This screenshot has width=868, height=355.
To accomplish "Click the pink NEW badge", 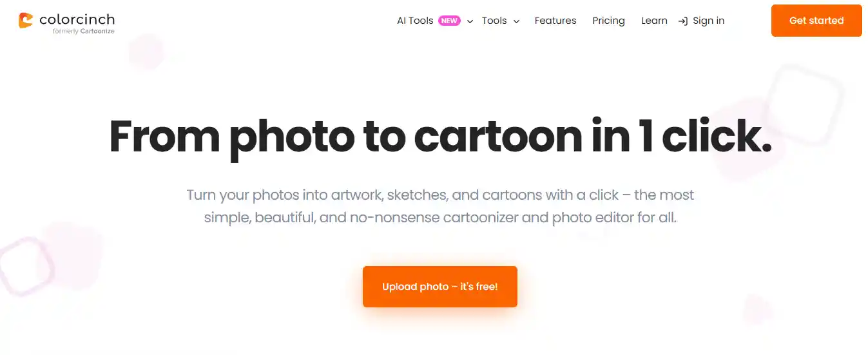I will tap(449, 21).
